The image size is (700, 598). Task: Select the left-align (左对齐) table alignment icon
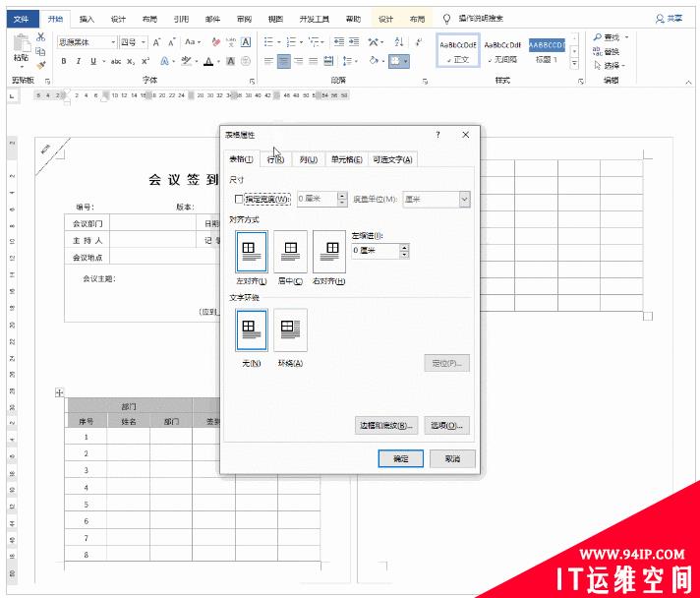tap(252, 251)
